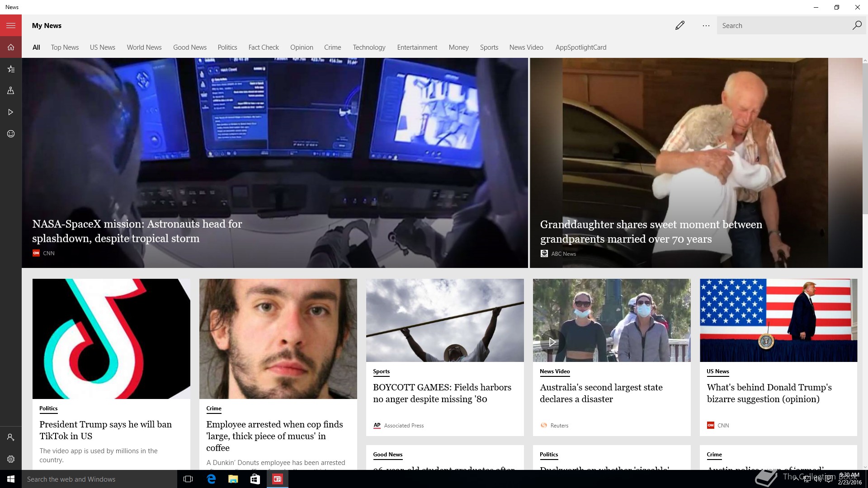This screenshot has height=488, width=868.
Task: Click the News Video category label
Action: 555,371
